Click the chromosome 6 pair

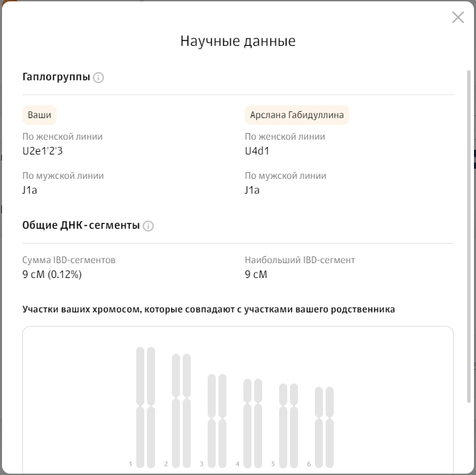(x=324, y=426)
